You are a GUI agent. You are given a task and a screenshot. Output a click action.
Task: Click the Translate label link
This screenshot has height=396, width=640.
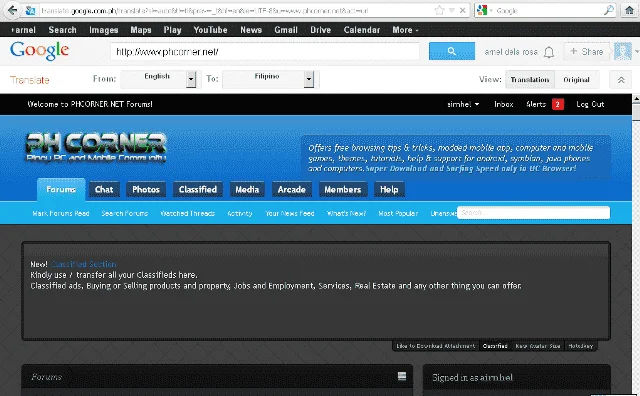click(29, 80)
